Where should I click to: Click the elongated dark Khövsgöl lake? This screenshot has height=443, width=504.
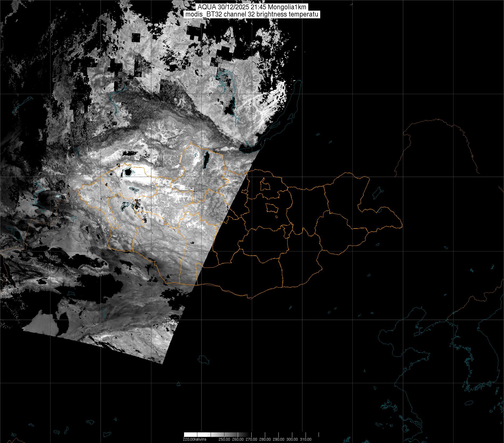(206, 160)
